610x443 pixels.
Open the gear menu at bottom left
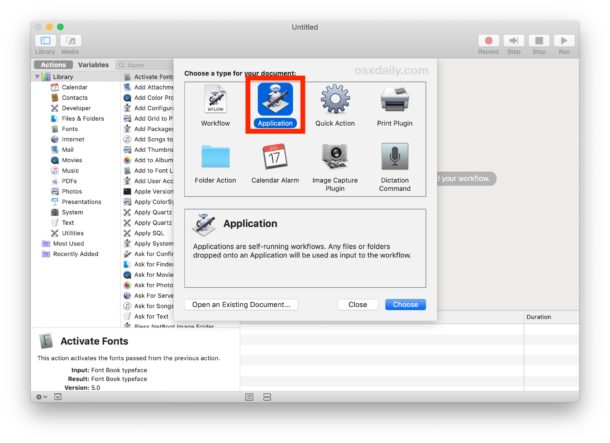[x=41, y=396]
